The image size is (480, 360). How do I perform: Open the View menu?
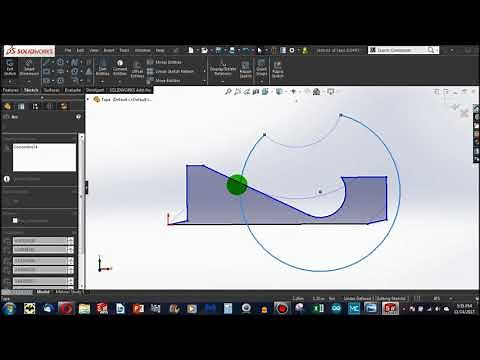pyautogui.click(x=94, y=50)
